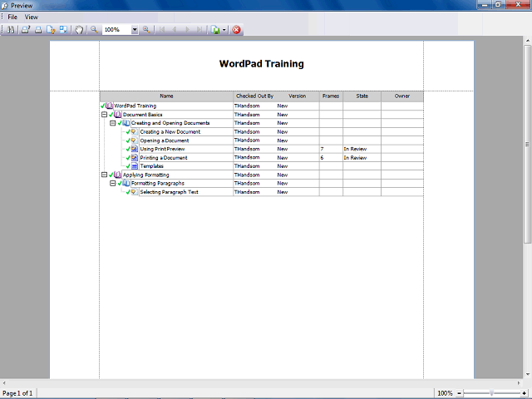This screenshot has height=399, width=532.
Task: Click the section icon beside Creating and Opening Documents
Action: [126, 123]
